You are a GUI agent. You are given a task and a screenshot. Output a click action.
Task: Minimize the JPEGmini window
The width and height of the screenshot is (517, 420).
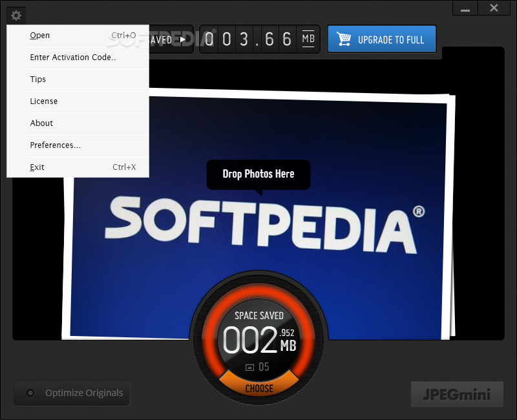click(465, 8)
